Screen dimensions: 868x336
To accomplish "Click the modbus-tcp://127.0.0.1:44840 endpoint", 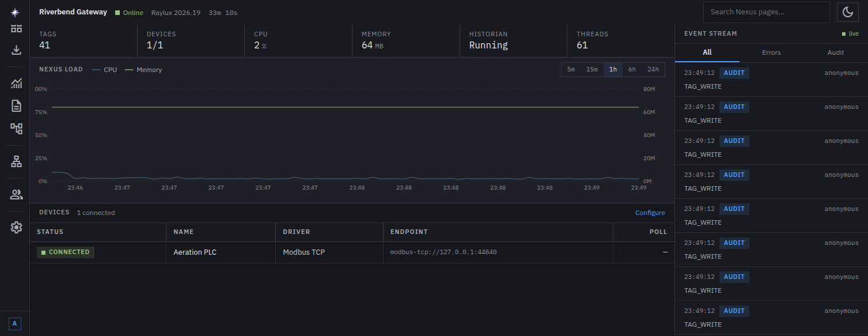I will click(444, 252).
